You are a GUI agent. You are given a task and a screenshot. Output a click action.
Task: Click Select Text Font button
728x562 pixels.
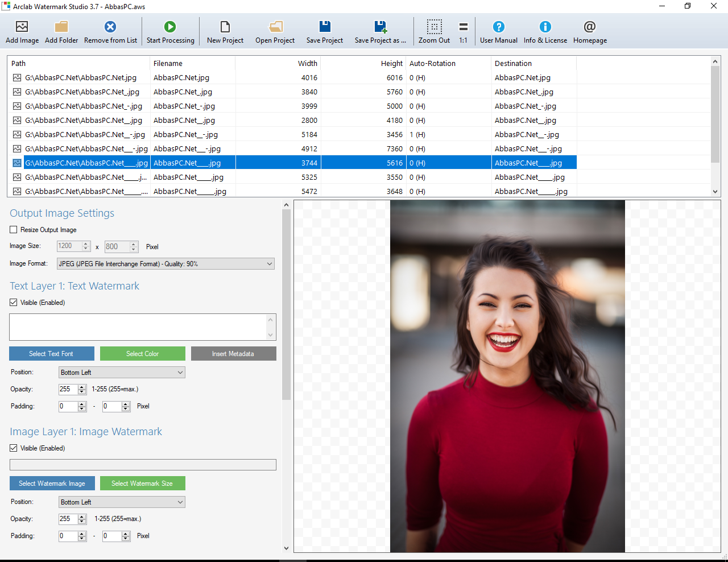click(51, 354)
